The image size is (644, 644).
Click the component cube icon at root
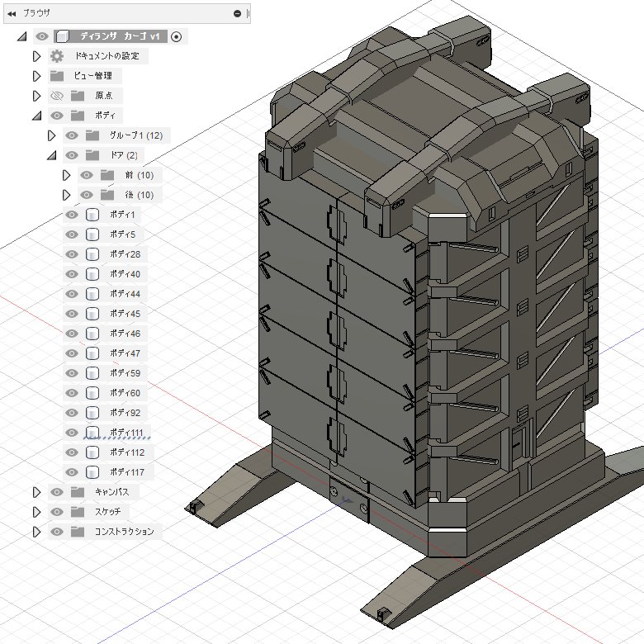coord(62,36)
